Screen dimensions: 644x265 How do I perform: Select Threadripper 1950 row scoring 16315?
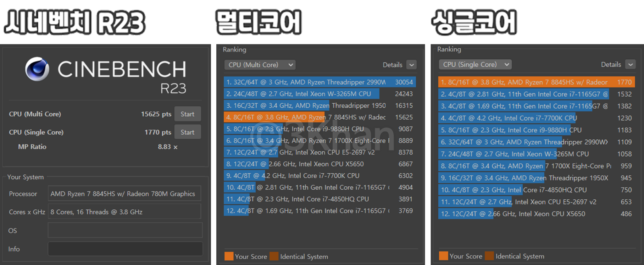pos(320,105)
